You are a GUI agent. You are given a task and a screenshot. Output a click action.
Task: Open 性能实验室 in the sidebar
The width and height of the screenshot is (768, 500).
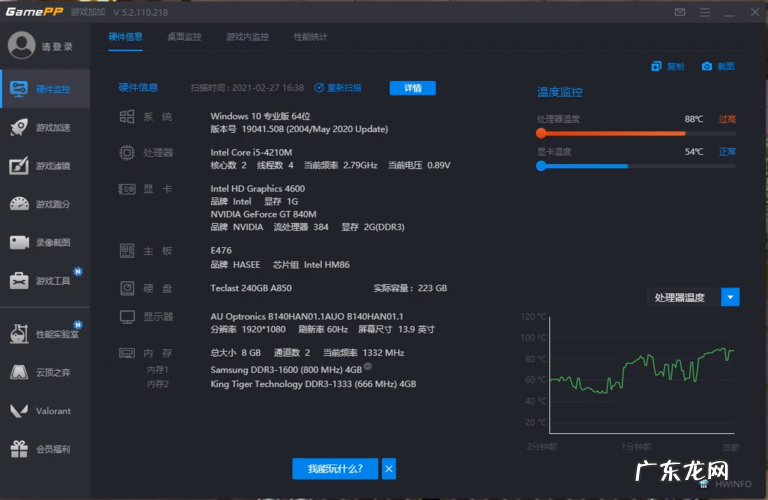(x=45, y=334)
